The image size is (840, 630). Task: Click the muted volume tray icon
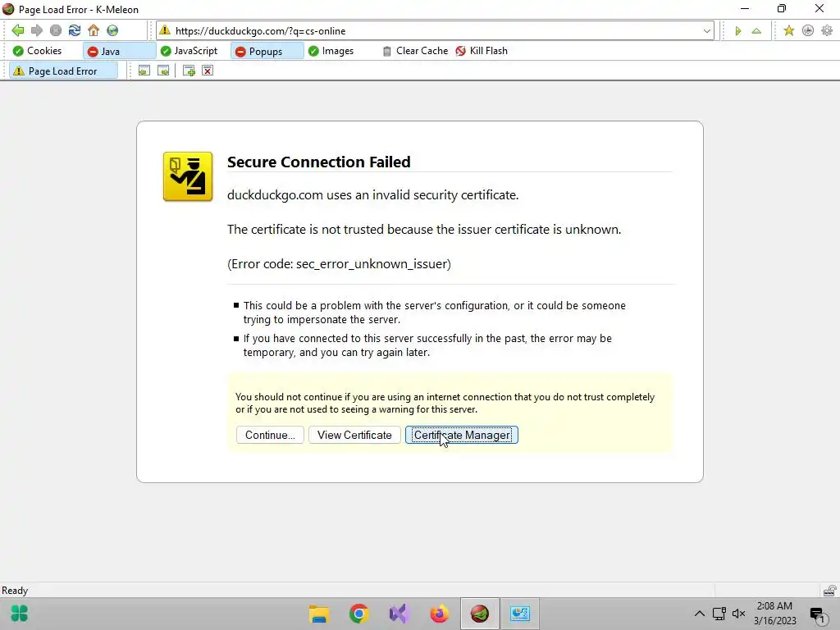coord(739,614)
